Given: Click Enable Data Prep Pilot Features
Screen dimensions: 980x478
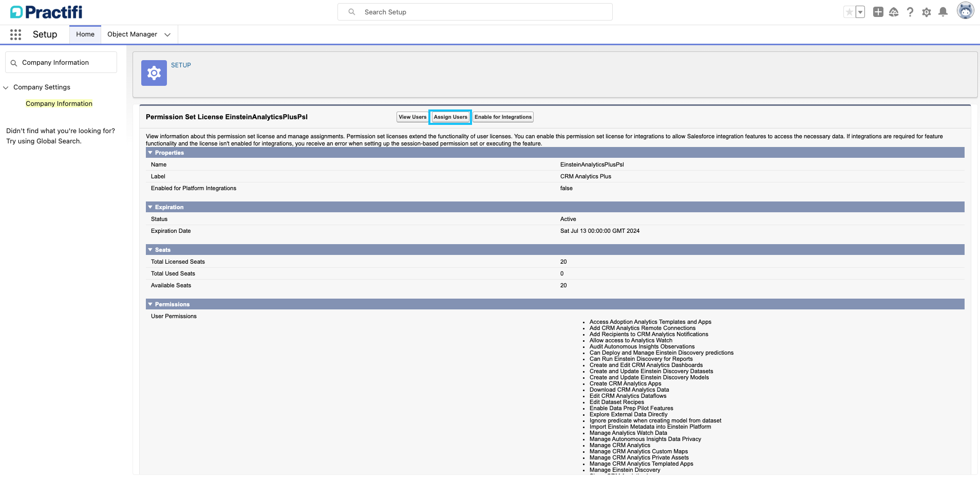Looking at the screenshot, I should [x=631, y=409].
